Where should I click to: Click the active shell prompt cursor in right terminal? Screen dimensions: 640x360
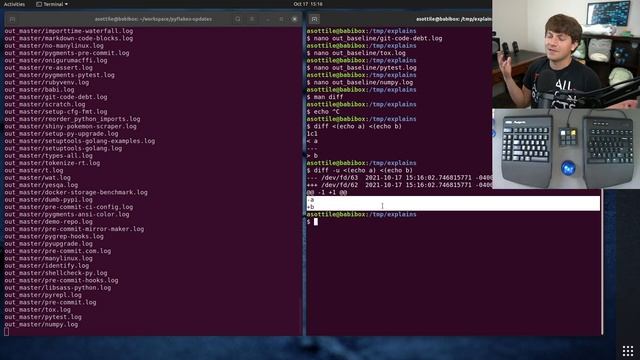click(x=316, y=222)
